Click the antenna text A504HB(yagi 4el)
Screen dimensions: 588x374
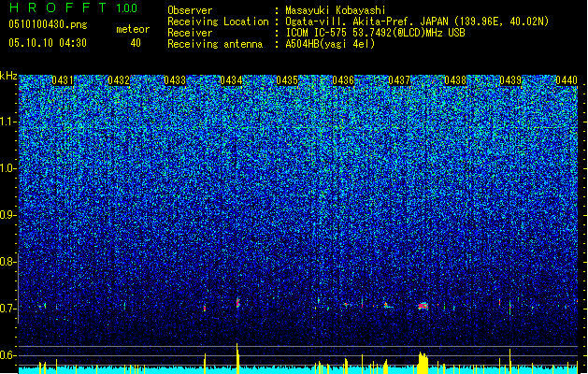coord(330,44)
